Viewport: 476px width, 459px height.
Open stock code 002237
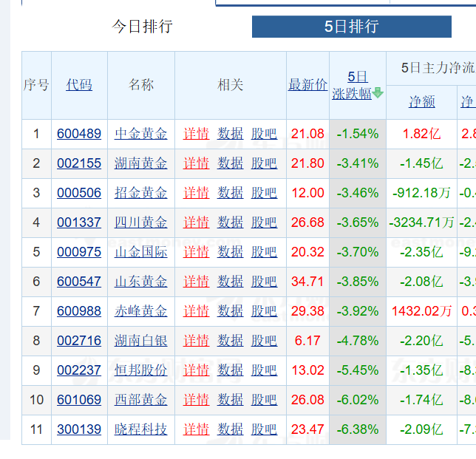79,370
